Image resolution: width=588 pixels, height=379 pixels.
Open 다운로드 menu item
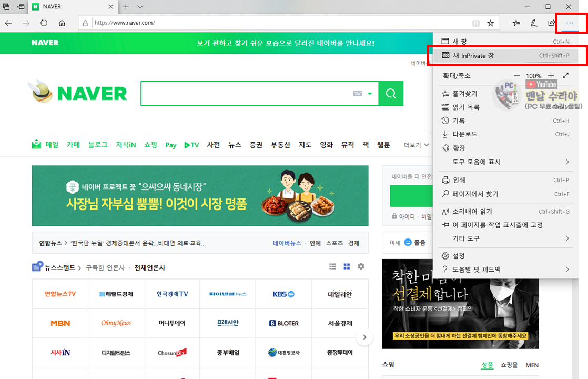pyautogui.click(x=505, y=134)
